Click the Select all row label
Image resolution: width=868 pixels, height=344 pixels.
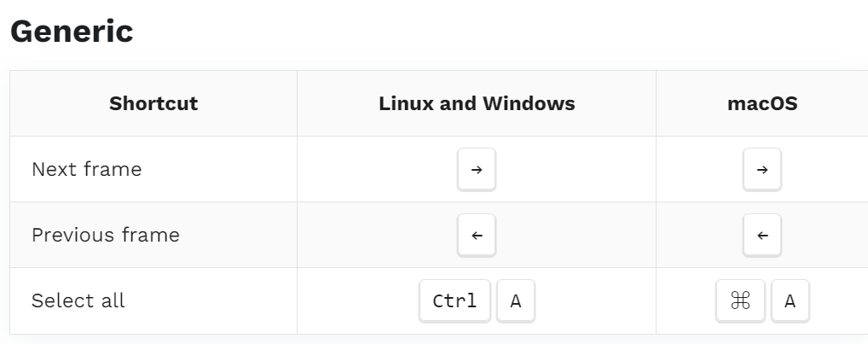tap(78, 300)
